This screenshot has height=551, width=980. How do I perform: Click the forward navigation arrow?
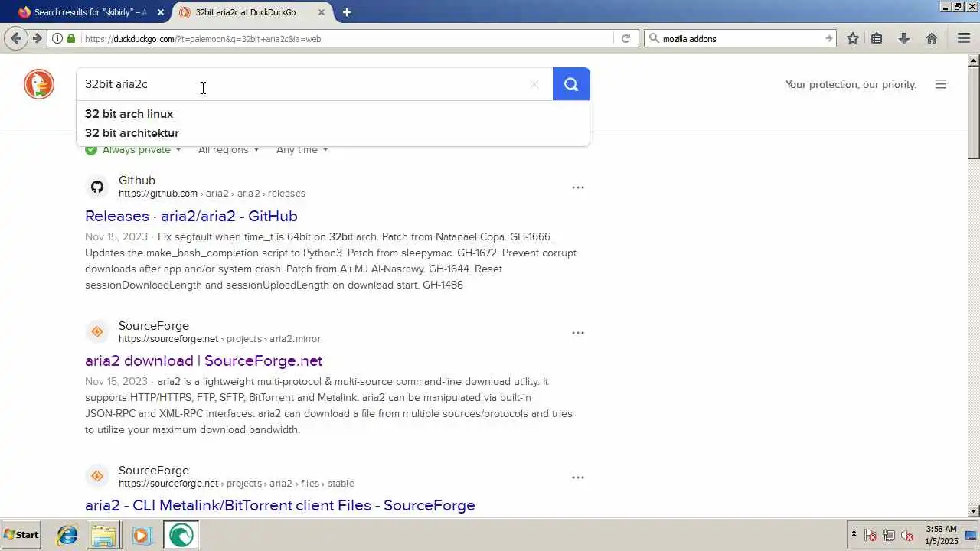point(37,38)
